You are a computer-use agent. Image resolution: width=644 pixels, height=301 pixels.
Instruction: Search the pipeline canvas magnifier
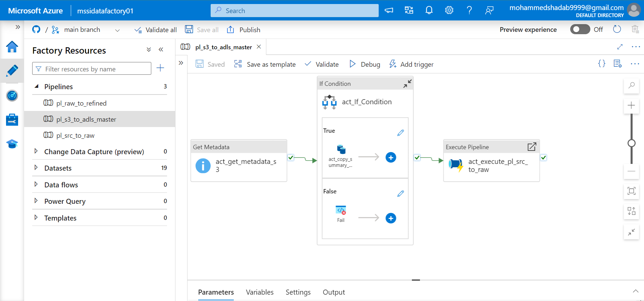[631, 85]
